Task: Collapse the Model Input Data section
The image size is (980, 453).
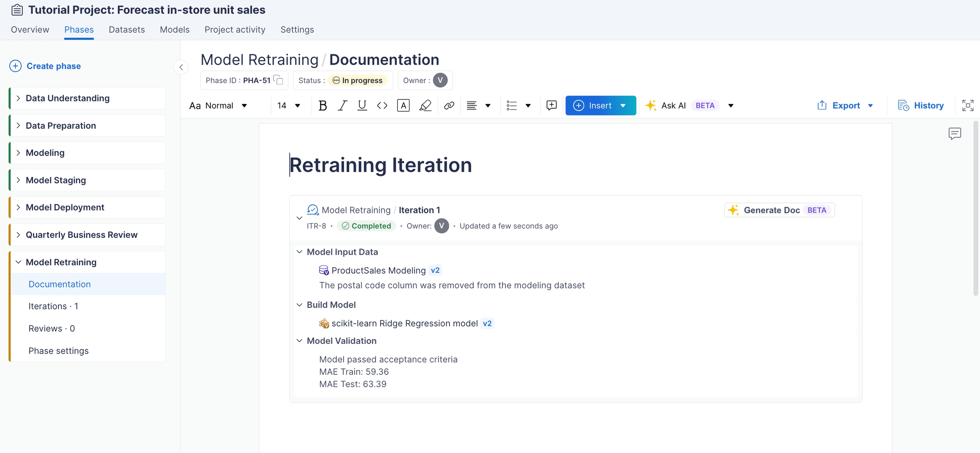Action: [299, 252]
